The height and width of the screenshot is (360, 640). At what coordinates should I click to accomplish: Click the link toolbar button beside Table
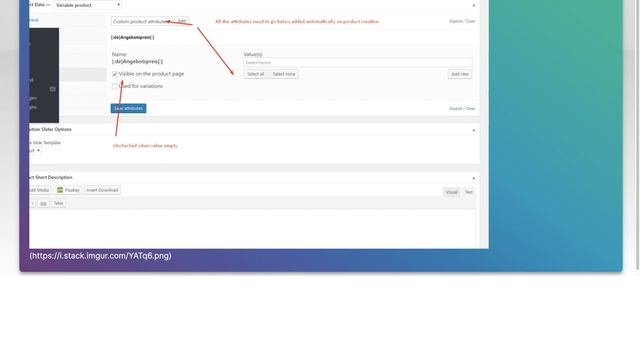click(43, 203)
